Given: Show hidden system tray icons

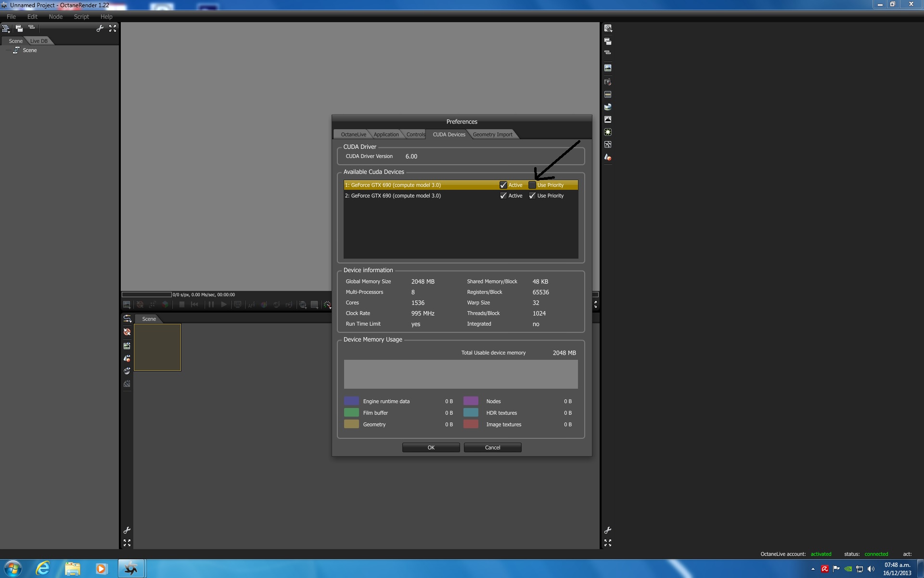Looking at the screenshot, I should pyautogui.click(x=813, y=569).
